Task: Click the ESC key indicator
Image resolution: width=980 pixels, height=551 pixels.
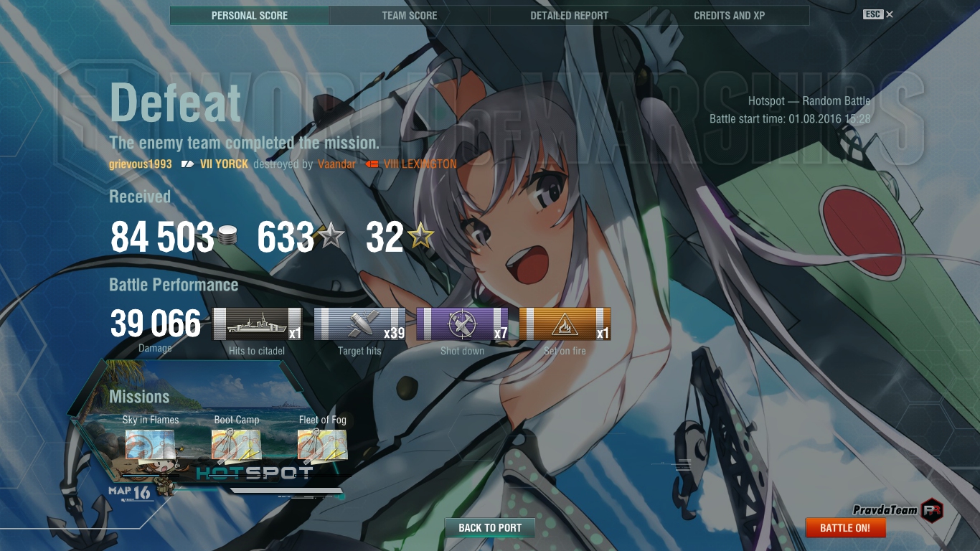Action: point(873,14)
